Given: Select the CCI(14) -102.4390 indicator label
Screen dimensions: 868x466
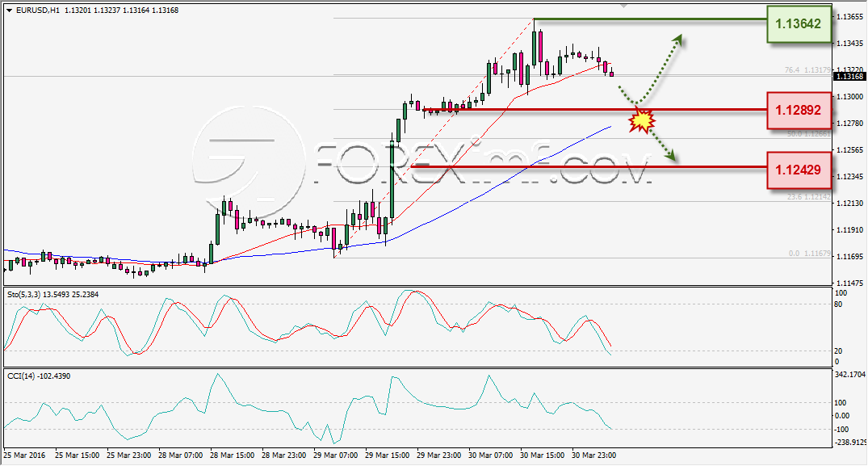Looking at the screenshot, I should pyautogui.click(x=39, y=376).
